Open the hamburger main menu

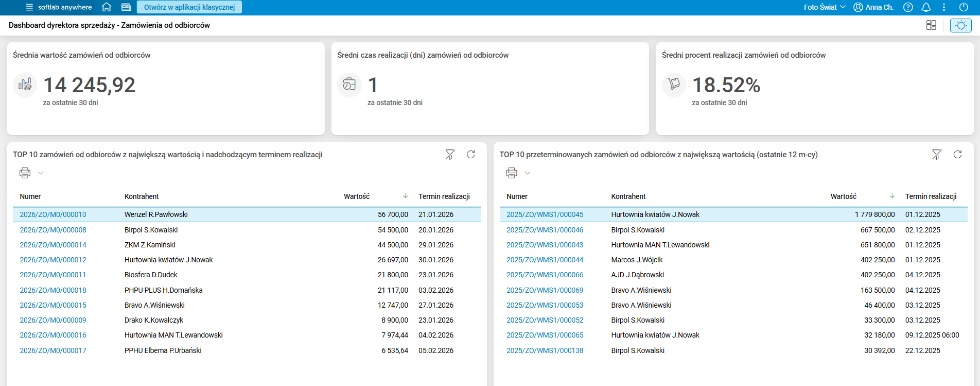[29, 7]
